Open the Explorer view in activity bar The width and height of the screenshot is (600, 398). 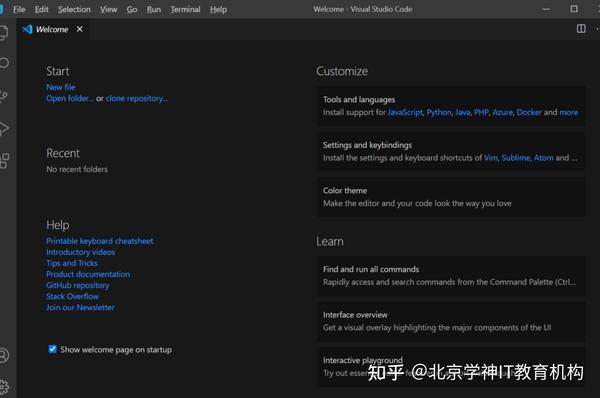click(3, 32)
